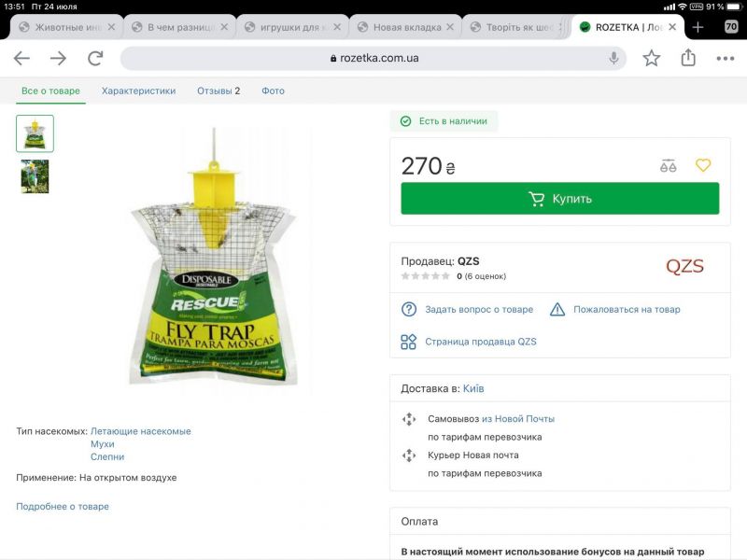Switch to Характеристики tab
The height and width of the screenshot is (560, 747).
[x=138, y=91]
